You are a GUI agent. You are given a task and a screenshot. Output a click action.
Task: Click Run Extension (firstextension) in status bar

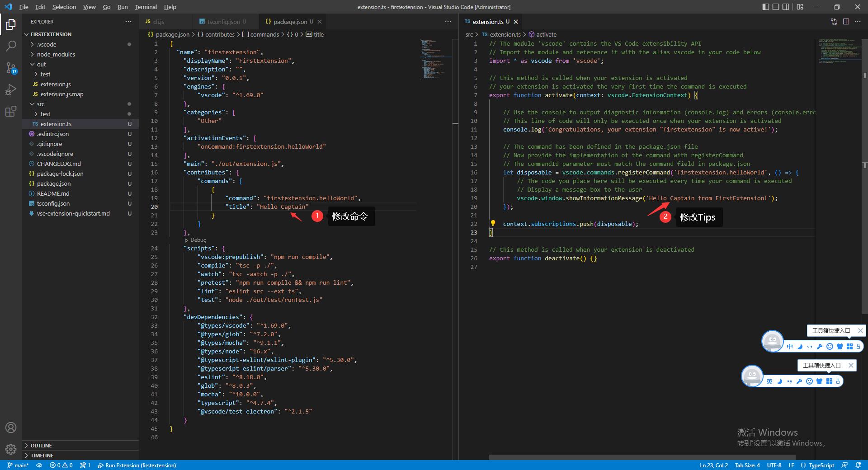[x=137, y=465]
